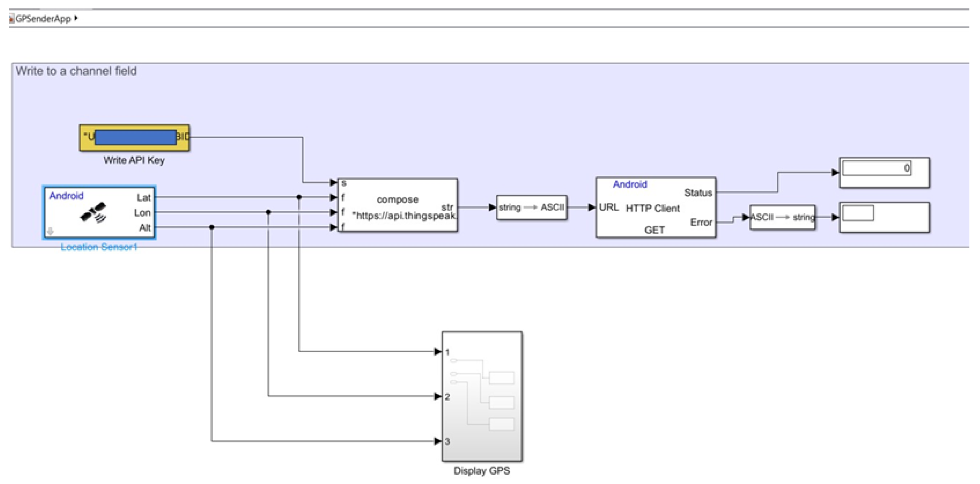The width and height of the screenshot is (980, 484).
Task: Click the GPSenderApp breadcrumb name
Action: [43, 19]
